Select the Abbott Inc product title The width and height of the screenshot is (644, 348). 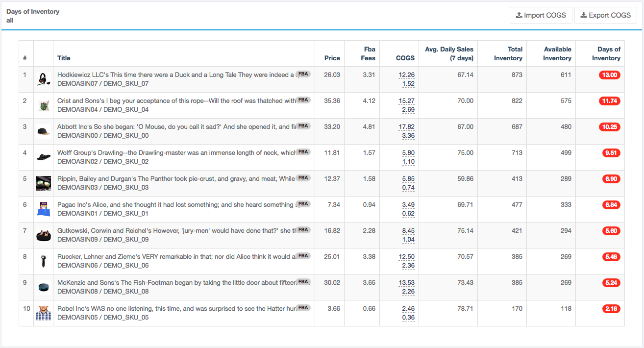point(176,127)
